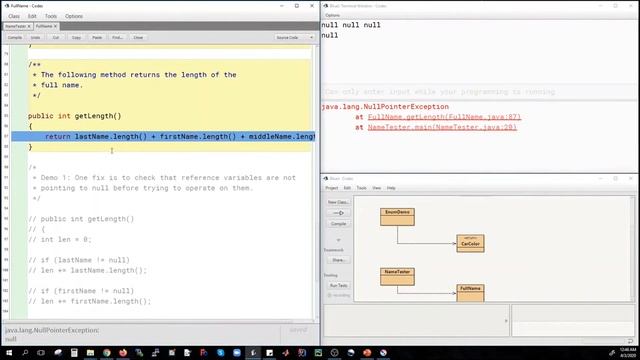Select the CarColor enum class box
The height and width of the screenshot is (360, 640).
[x=470, y=244]
